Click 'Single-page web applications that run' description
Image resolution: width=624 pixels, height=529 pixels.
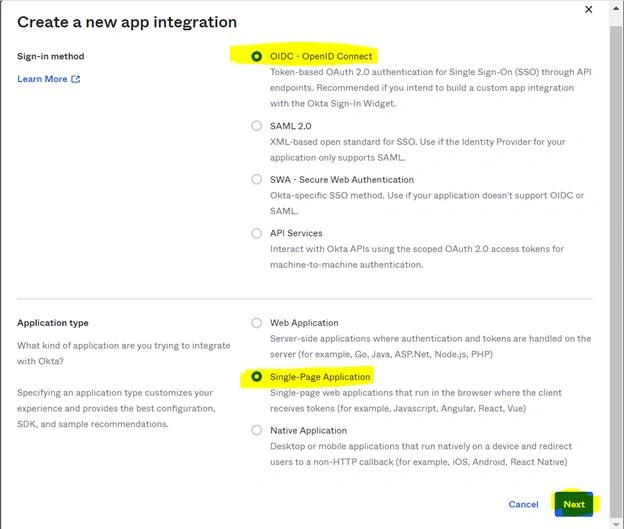pyautogui.click(x=415, y=400)
